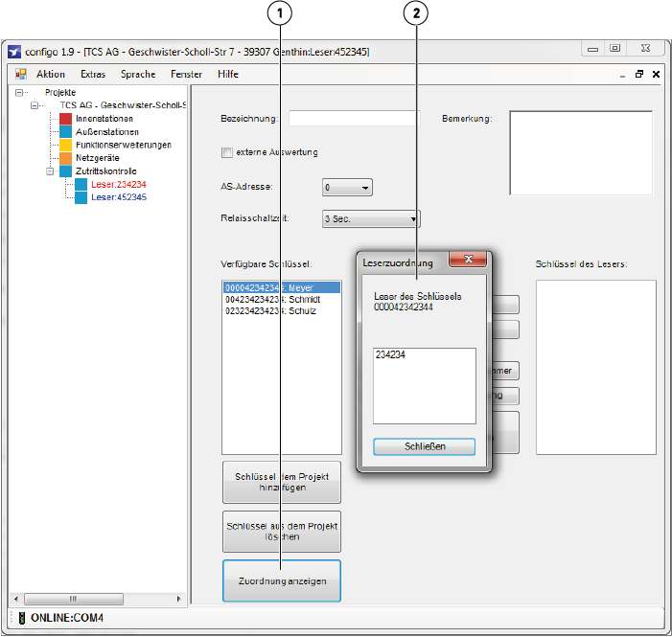The height and width of the screenshot is (637, 672).
Task: Collapse the Zutrittskontrolle tree node
Action: 51,171
